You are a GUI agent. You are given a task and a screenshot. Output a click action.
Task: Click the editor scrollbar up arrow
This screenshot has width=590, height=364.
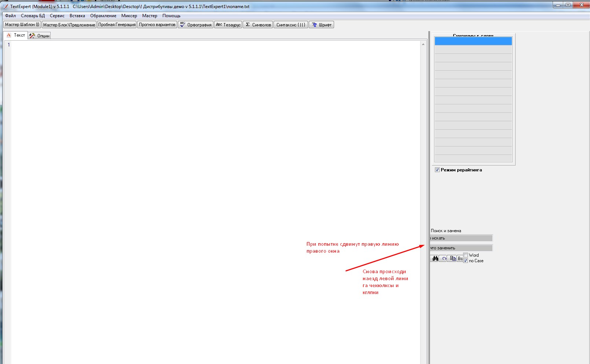pos(423,44)
